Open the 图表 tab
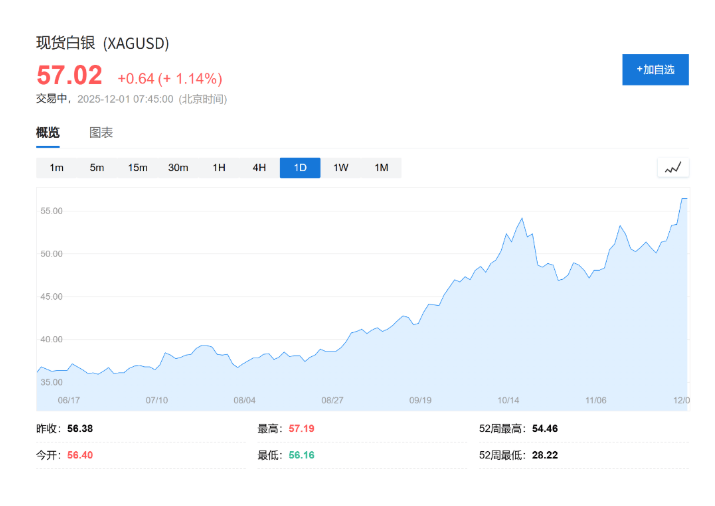This screenshot has width=715, height=506. coord(101,133)
